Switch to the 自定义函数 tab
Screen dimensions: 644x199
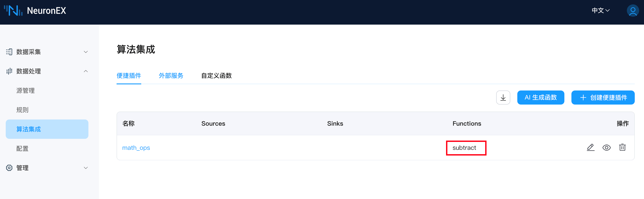pos(216,75)
